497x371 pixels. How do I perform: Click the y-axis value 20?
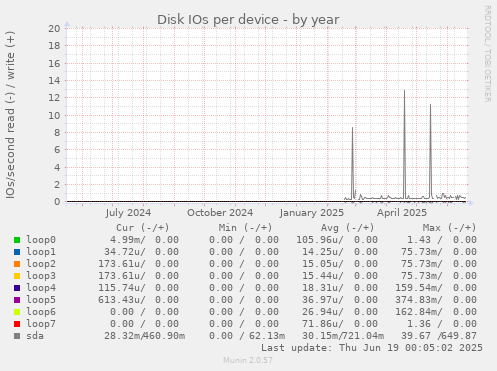(54, 28)
